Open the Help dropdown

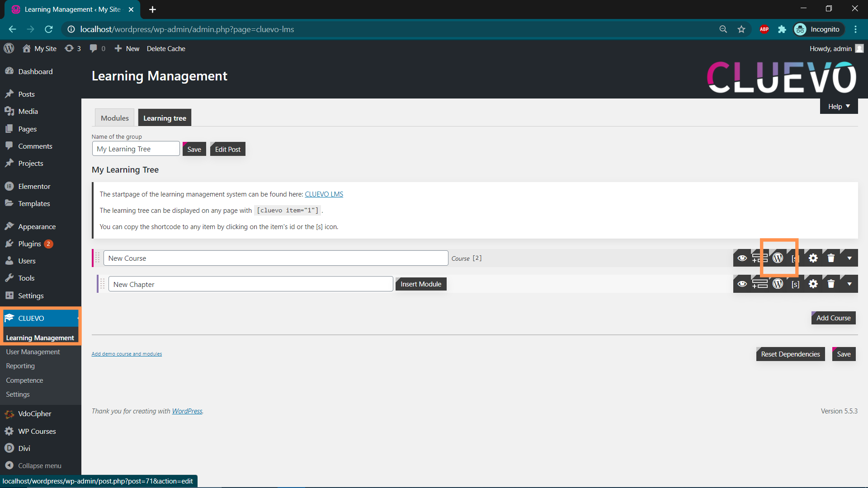[x=839, y=107]
